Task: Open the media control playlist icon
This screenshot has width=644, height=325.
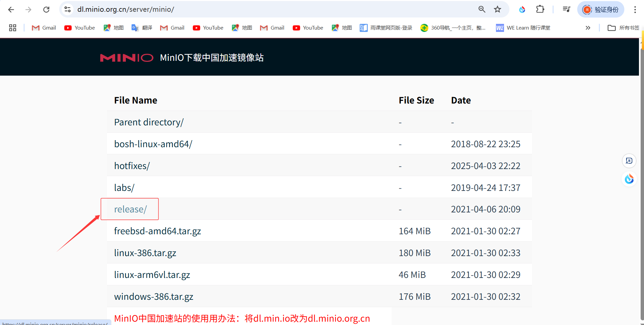Action: pos(567,9)
